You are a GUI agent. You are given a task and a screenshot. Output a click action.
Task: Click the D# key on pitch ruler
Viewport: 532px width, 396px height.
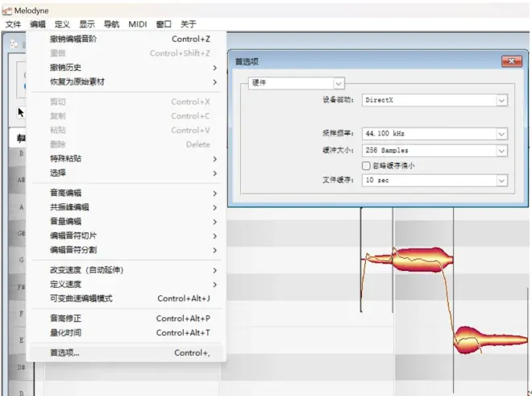(x=21, y=368)
